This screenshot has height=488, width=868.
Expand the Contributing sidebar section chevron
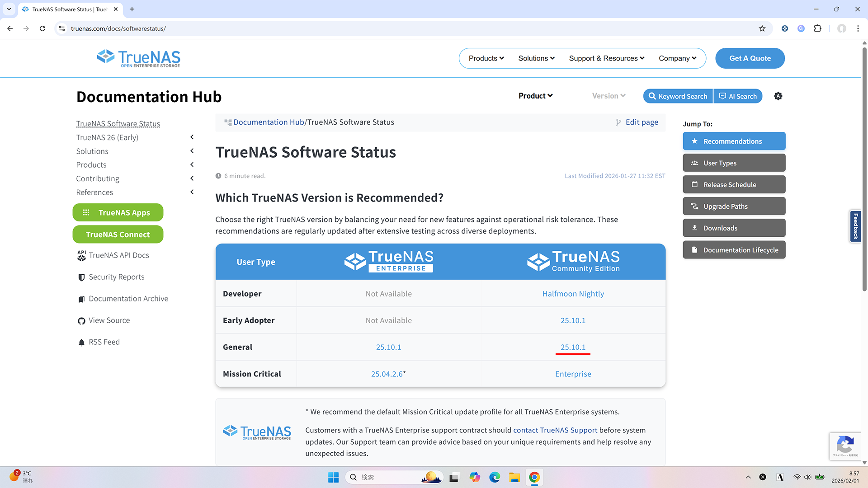click(192, 178)
